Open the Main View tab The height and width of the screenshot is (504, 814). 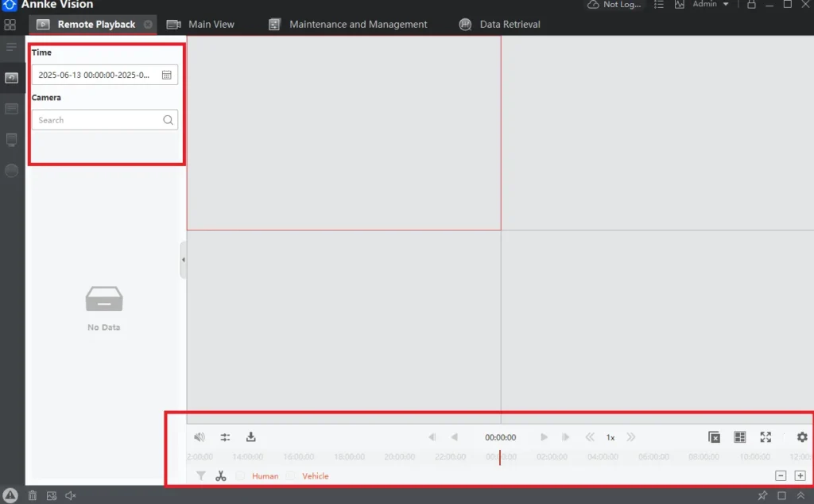[x=200, y=25]
